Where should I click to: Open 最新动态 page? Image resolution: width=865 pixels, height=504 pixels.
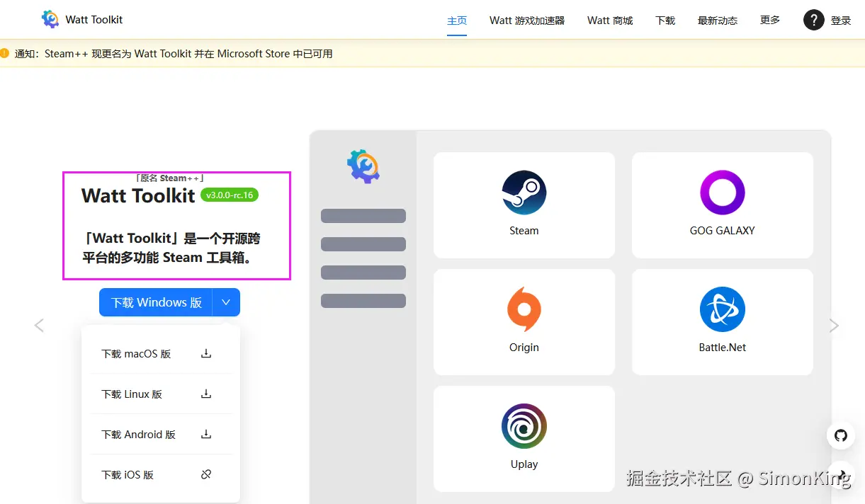[718, 21]
